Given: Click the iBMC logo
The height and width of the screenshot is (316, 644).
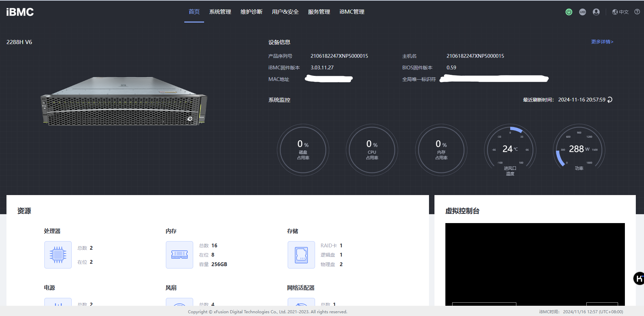Looking at the screenshot, I should click(20, 12).
